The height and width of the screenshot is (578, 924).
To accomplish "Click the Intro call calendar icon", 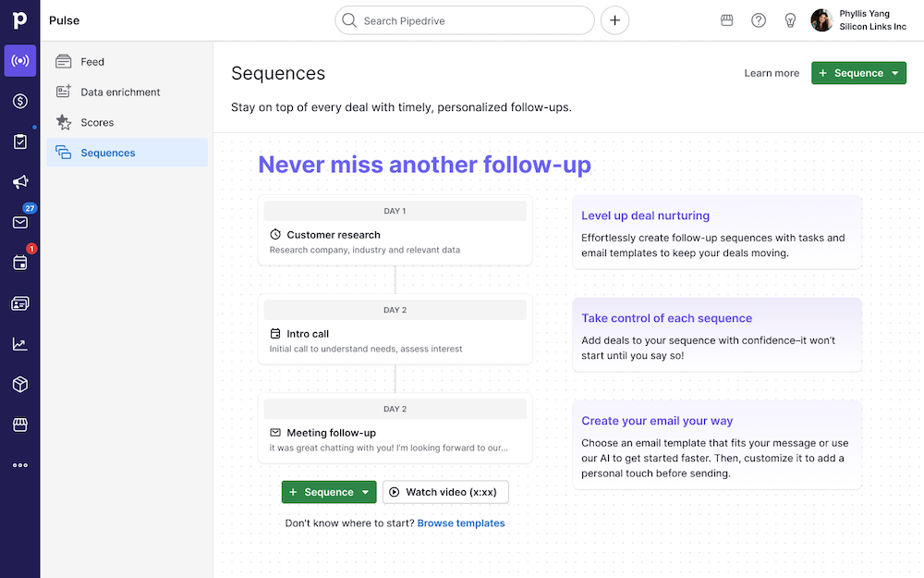I will (275, 333).
